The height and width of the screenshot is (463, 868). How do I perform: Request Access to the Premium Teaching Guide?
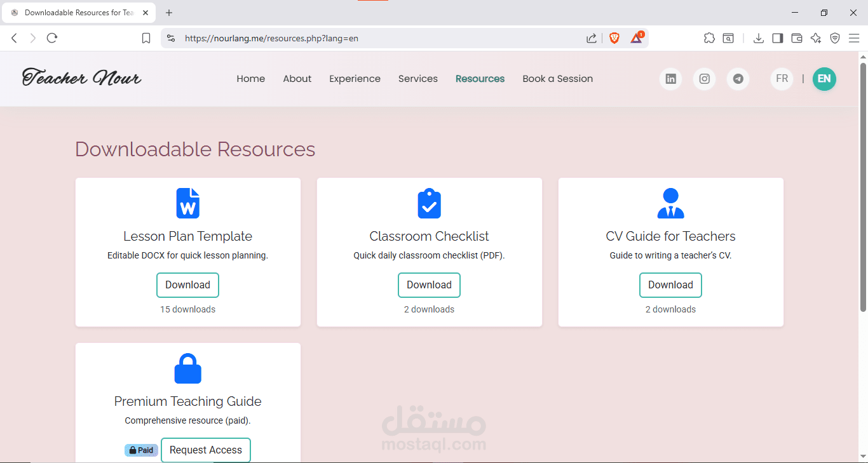point(206,450)
